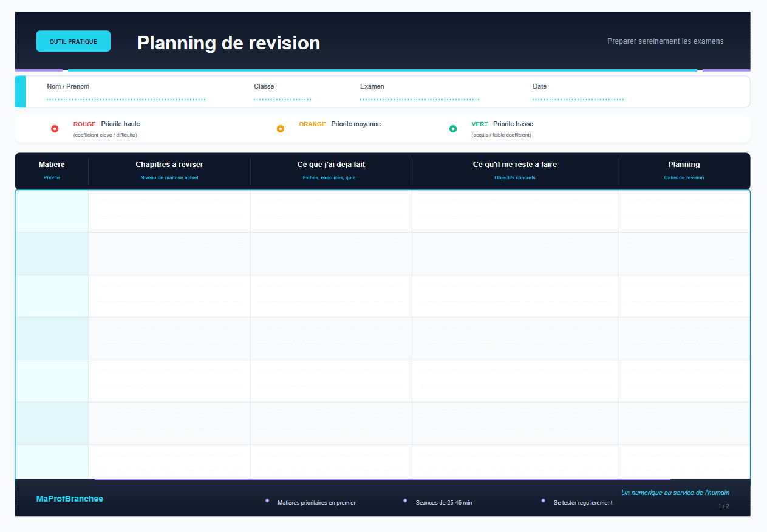Select the orange Priorite moyenne indicator
This screenshot has width=767, height=532.
pos(281,128)
